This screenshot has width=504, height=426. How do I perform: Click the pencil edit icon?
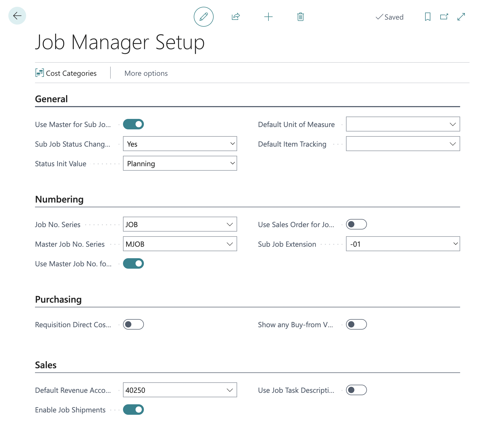click(204, 17)
